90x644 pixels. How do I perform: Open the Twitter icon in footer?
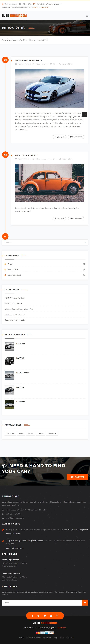click(x=38, y=616)
